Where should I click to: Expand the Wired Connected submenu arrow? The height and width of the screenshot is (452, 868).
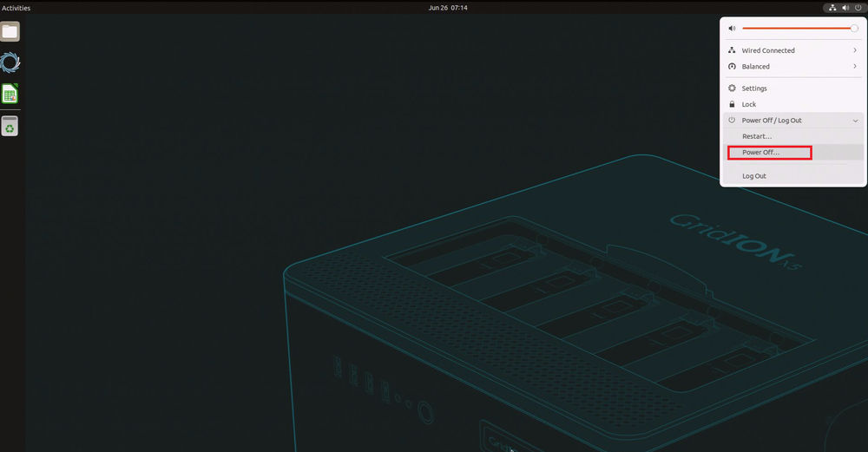(855, 50)
